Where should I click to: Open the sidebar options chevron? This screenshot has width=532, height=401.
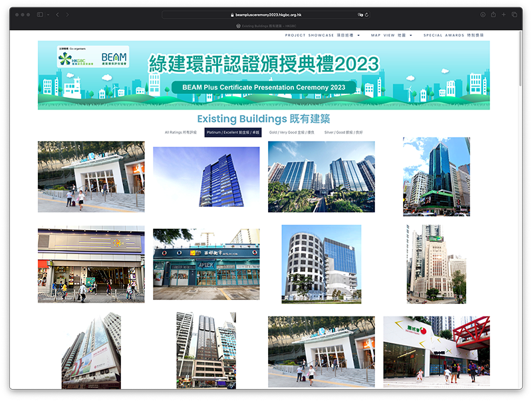coord(48,15)
